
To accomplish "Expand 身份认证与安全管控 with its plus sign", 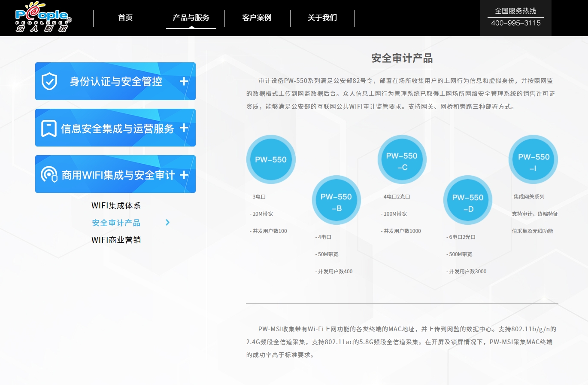I will pyautogui.click(x=184, y=81).
